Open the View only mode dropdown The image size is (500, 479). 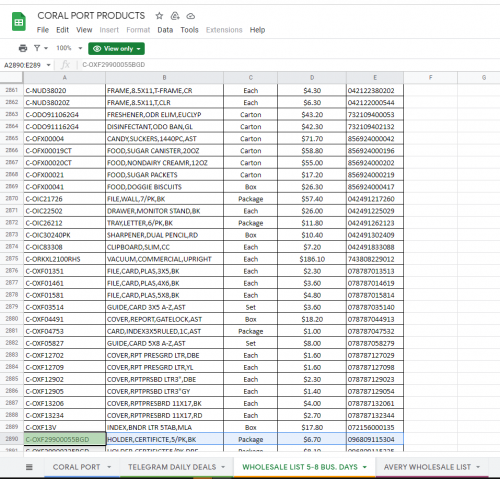tap(116, 49)
